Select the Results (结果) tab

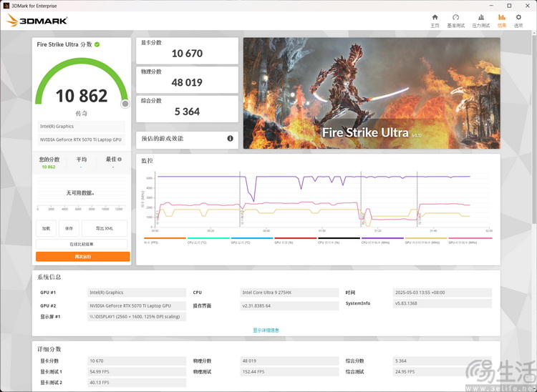tap(502, 21)
